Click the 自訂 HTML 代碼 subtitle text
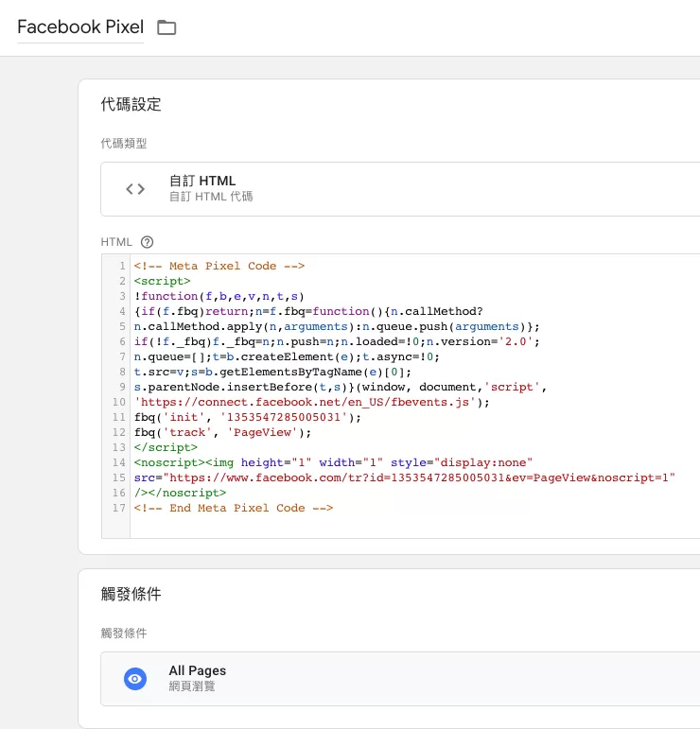This screenshot has height=729, width=700. pos(211,197)
